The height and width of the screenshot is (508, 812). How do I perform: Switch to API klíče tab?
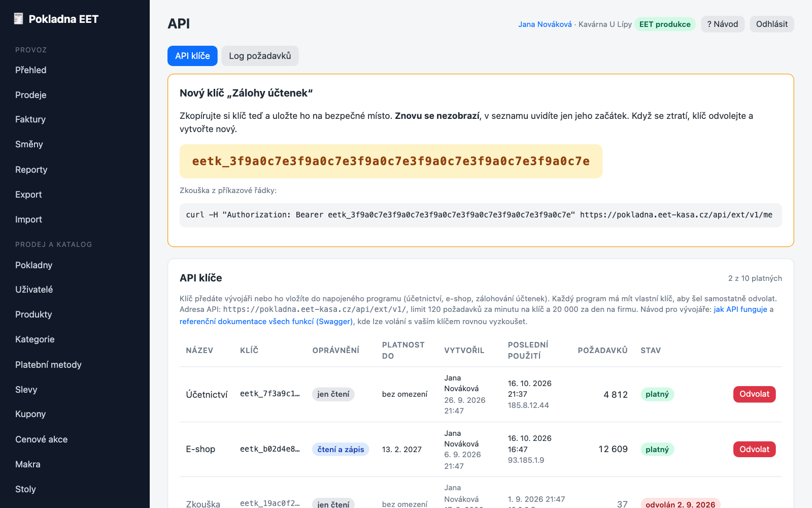tap(192, 56)
